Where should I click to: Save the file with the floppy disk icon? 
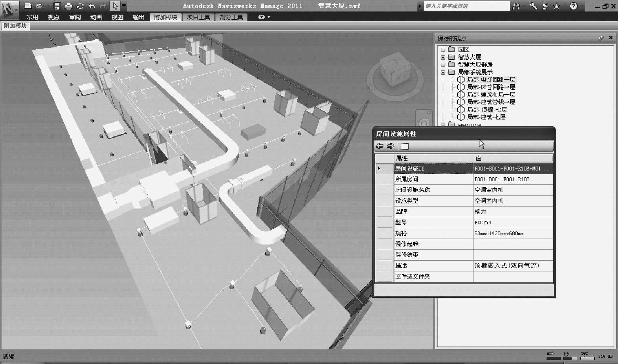pos(57,6)
